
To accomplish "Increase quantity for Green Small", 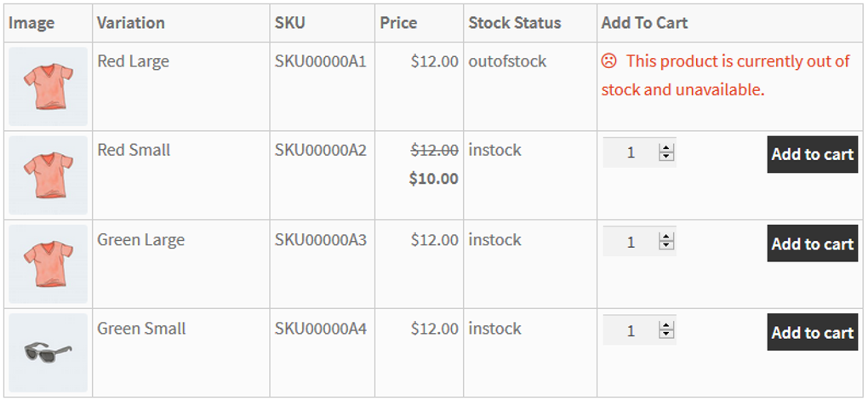I will tap(667, 327).
